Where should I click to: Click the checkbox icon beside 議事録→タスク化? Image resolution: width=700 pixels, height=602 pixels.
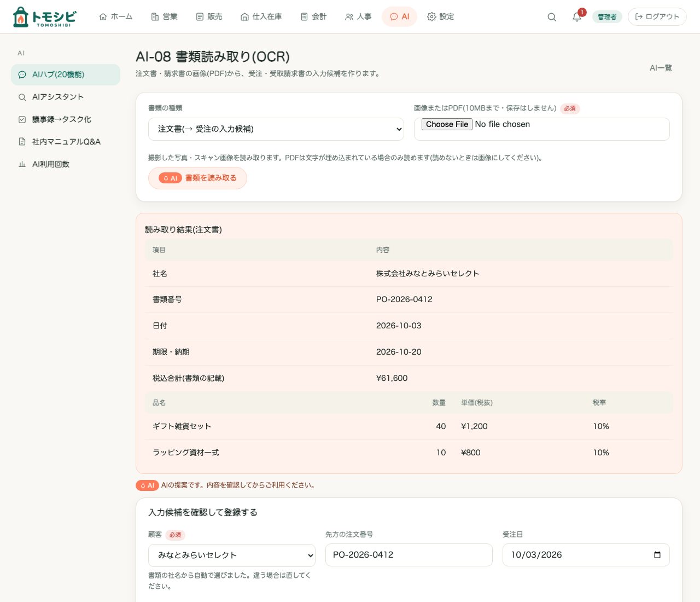point(22,119)
